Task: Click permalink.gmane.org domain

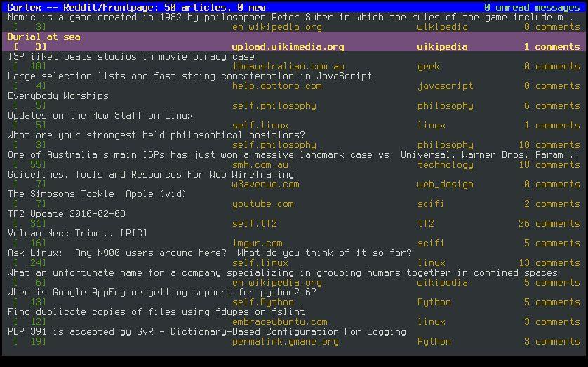Action: coord(285,342)
